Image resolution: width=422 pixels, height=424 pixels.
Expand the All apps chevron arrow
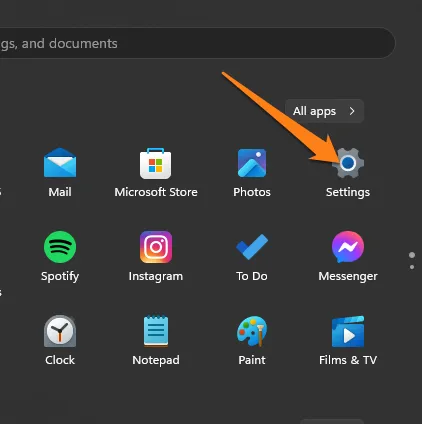pos(352,111)
